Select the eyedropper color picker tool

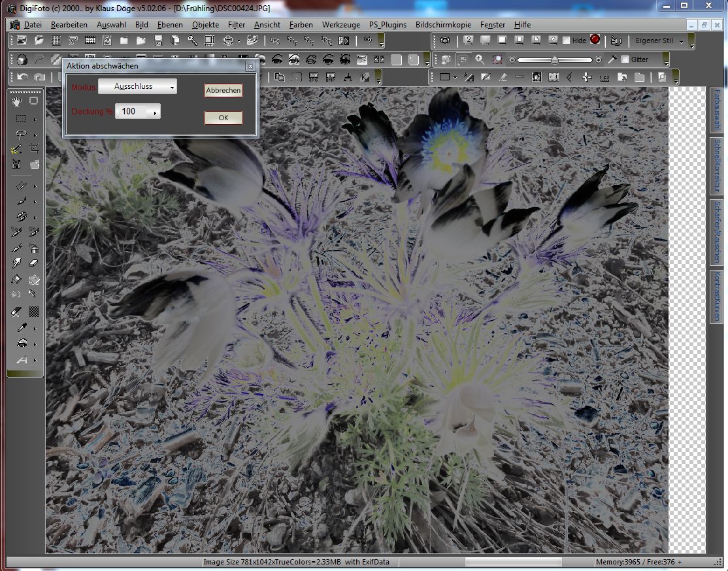click(20, 327)
